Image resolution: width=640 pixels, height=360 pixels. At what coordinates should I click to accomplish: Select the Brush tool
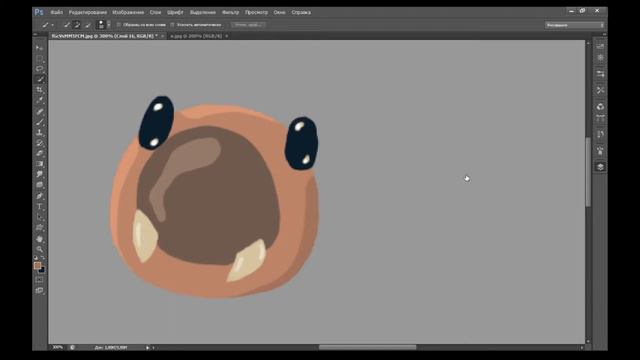[40, 122]
